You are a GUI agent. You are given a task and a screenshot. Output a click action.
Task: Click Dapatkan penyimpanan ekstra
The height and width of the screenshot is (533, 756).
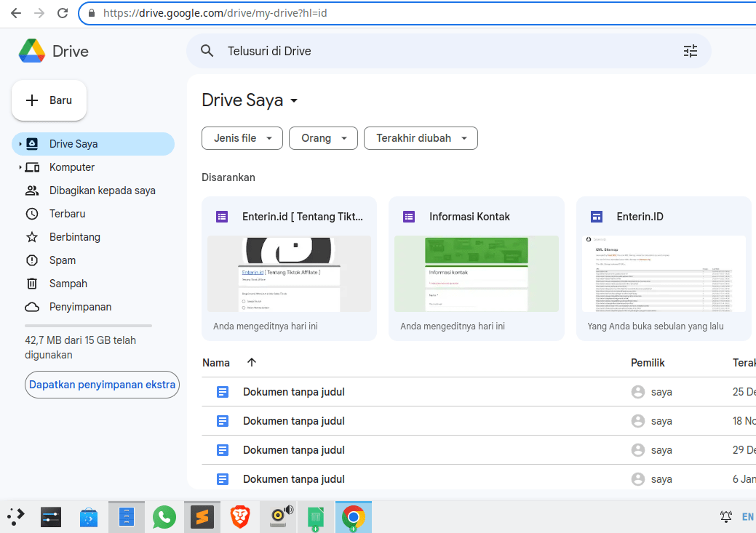pyautogui.click(x=102, y=385)
